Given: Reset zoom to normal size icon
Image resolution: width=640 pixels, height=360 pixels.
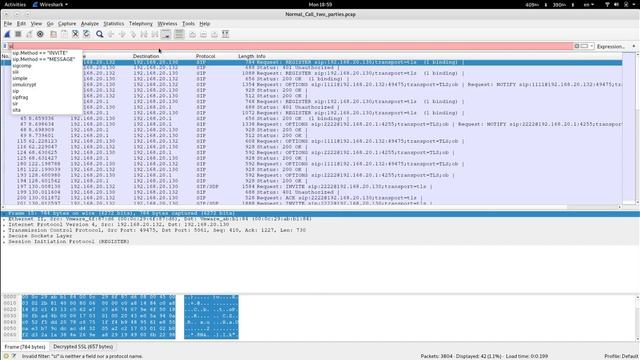Looking at the screenshot, I should pos(214,34).
